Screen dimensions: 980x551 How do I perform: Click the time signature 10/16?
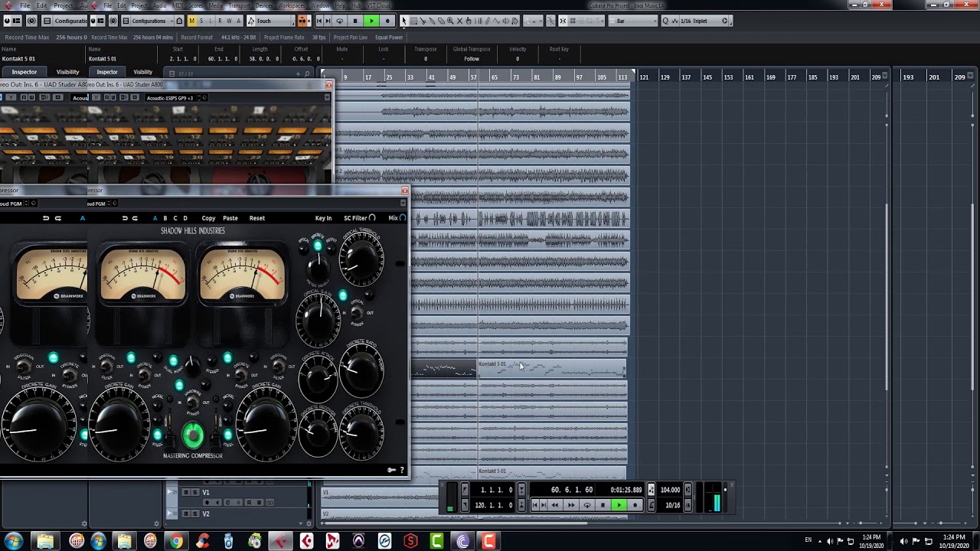673,505
